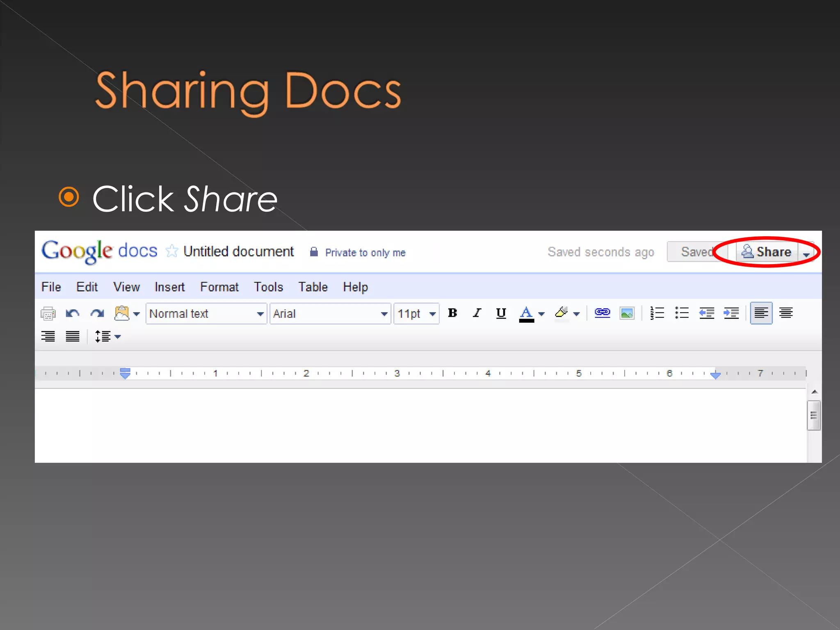The width and height of the screenshot is (840, 630).
Task: Click the Undo arrow icon
Action: click(x=73, y=314)
